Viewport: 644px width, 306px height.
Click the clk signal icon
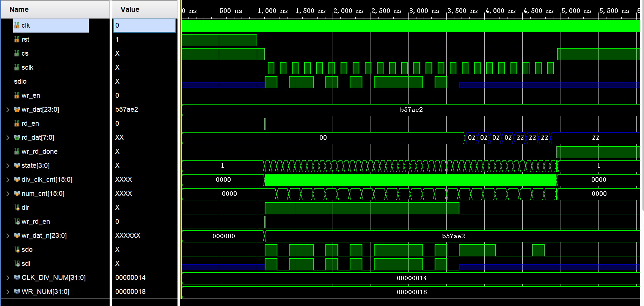[17, 25]
